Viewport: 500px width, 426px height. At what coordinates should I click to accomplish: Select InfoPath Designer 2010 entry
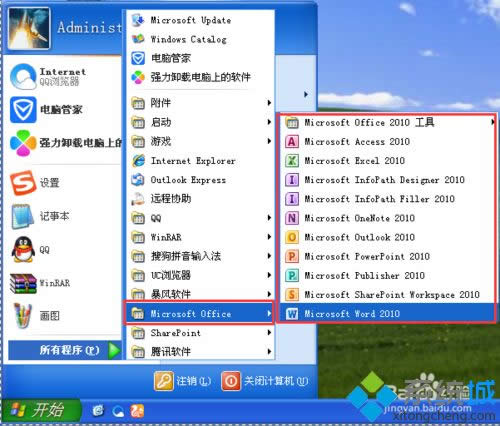point(387,180)
